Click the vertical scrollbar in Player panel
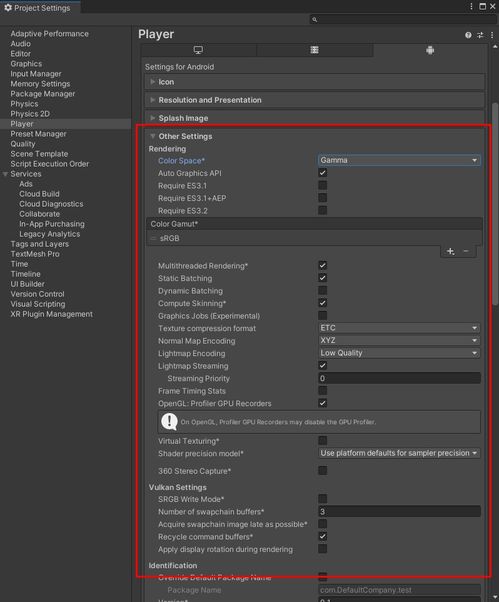The image size is (499, 602). point(495,203)
